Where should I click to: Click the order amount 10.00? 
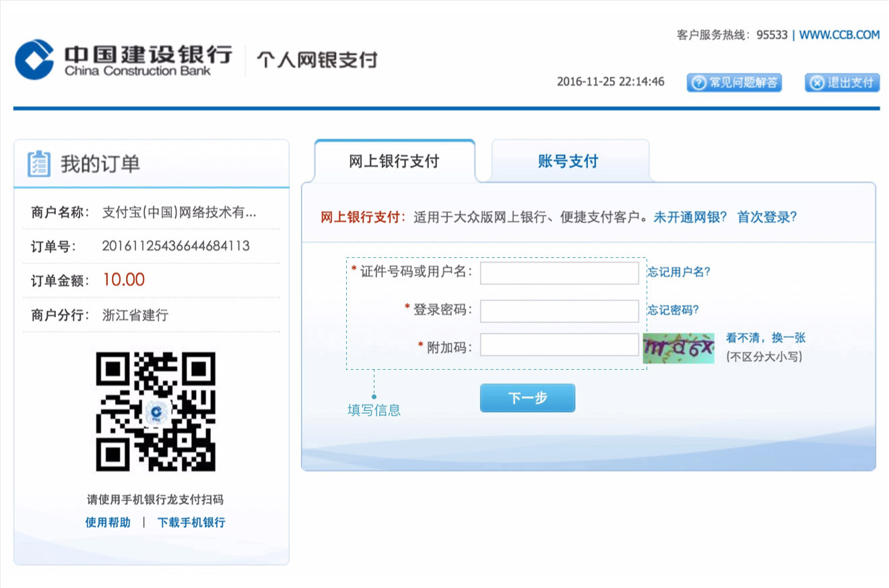point(124,280)
